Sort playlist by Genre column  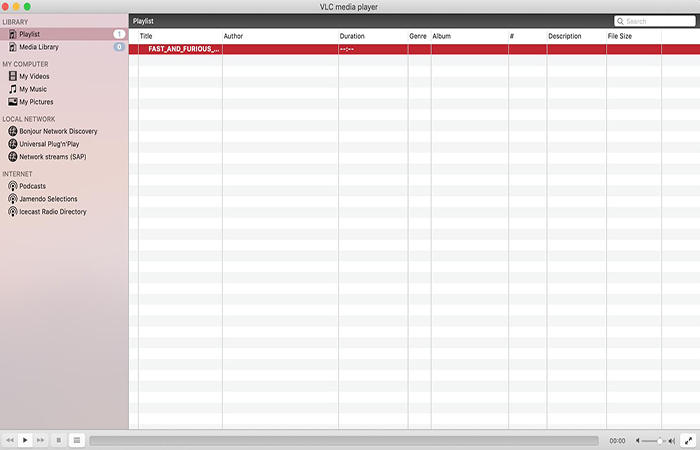pyautogui.click(x=420, y=36)
